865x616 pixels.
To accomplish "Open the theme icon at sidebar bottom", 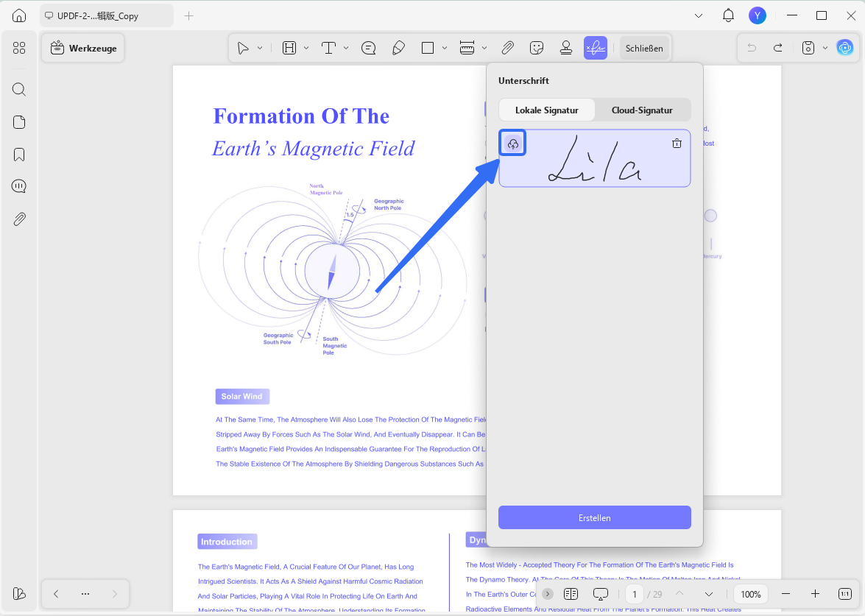I will coord(19,593).
